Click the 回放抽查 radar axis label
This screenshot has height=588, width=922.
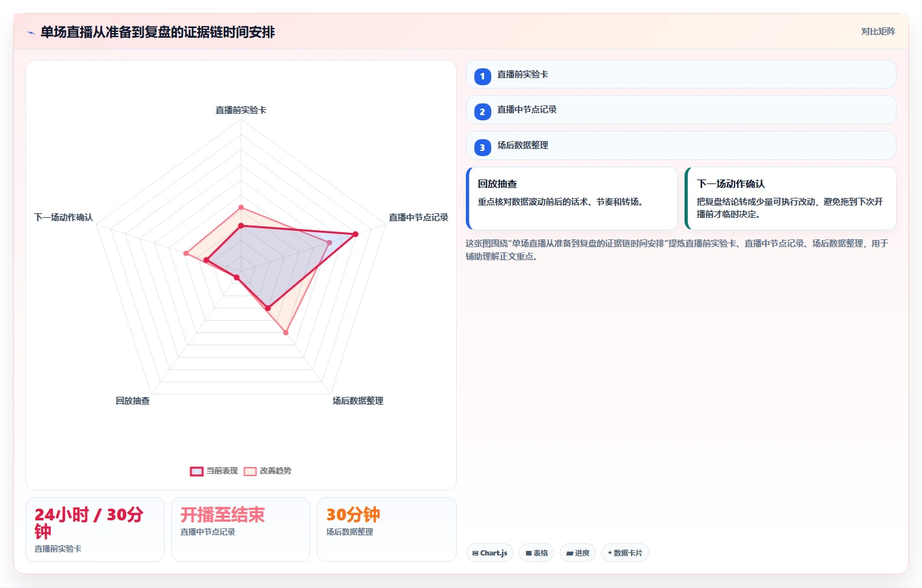tap(133, 401)
